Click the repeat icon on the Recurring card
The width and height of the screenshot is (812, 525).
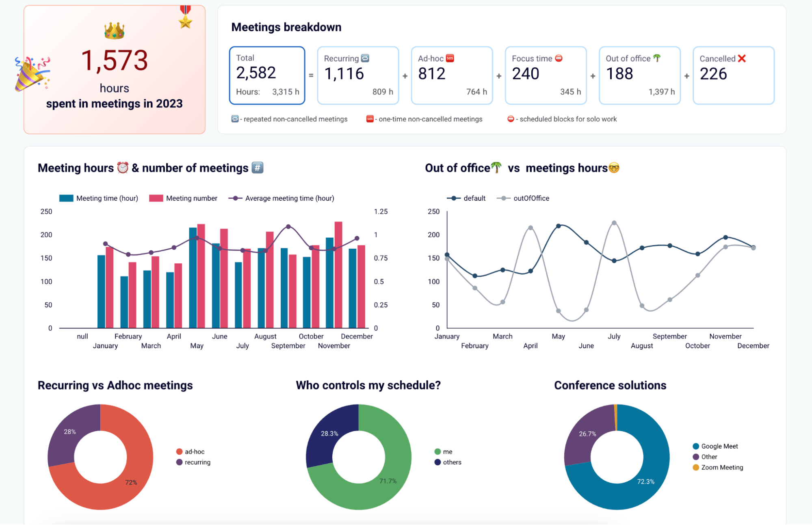pos(365,59)
